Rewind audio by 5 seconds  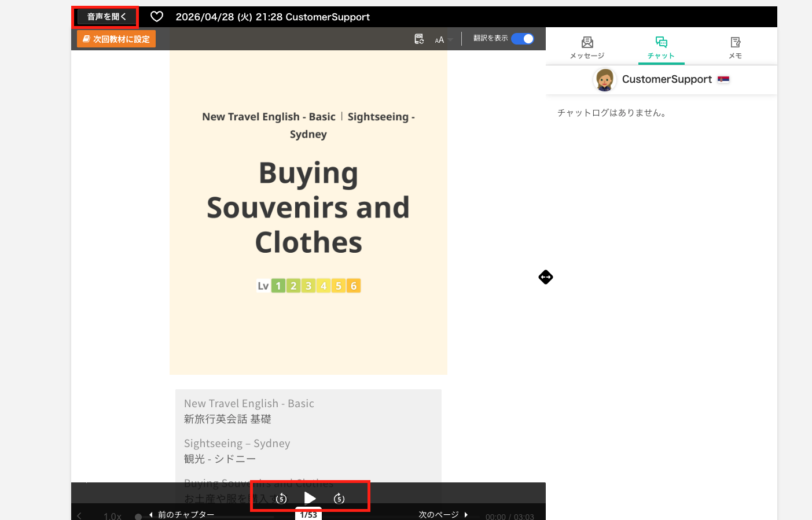[281, 499]
